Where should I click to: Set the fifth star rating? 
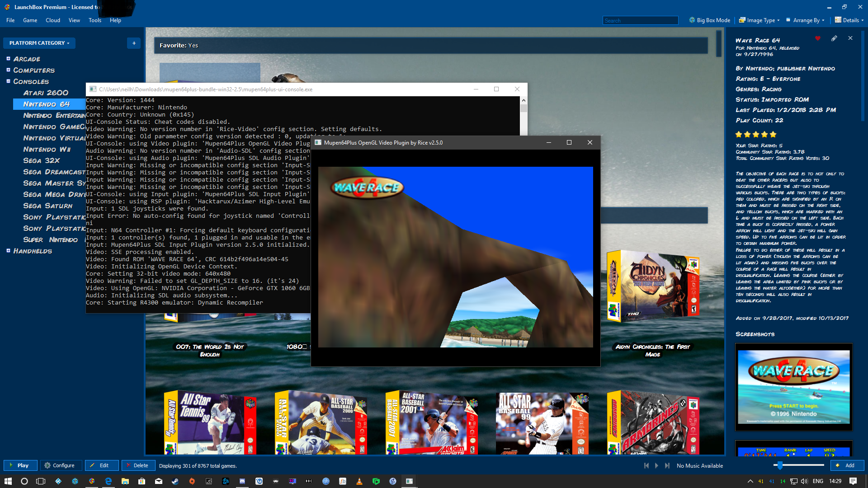point(773,134)
